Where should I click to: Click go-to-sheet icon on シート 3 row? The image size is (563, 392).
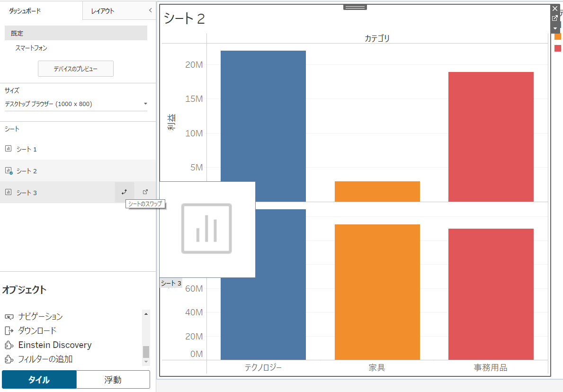coord(145,192)
